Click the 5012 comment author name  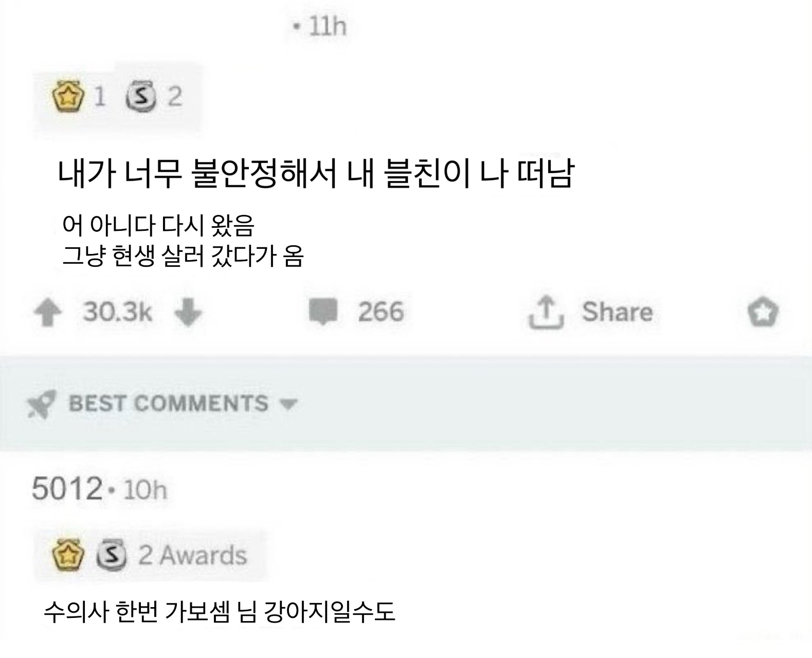click(x=67, y=488)
